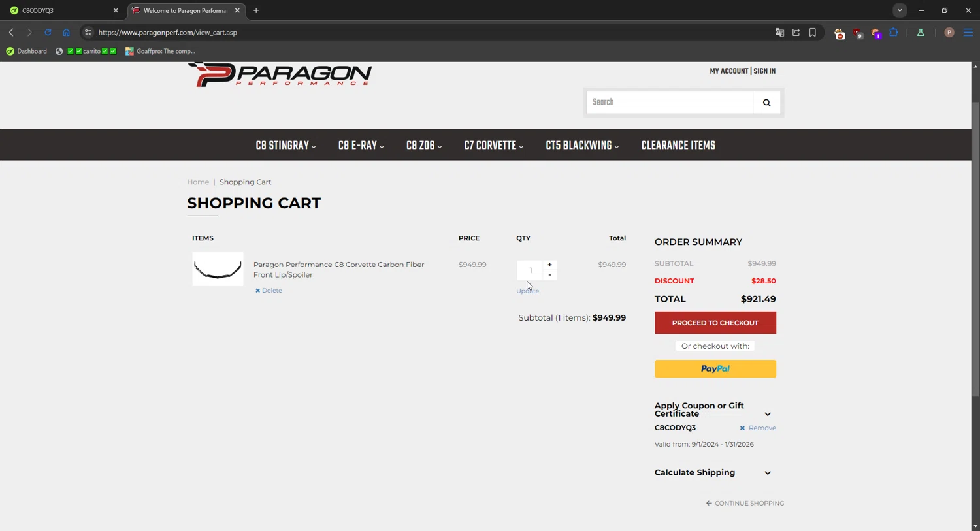Decrease quantity with the minus button
980x531 pixels.
pos(549,275)
